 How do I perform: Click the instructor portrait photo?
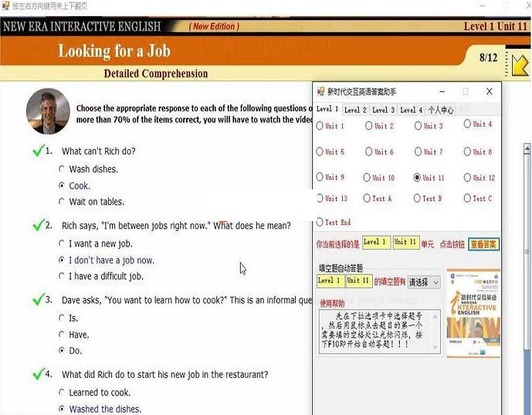pyautogui.click(x=47, y=111)
